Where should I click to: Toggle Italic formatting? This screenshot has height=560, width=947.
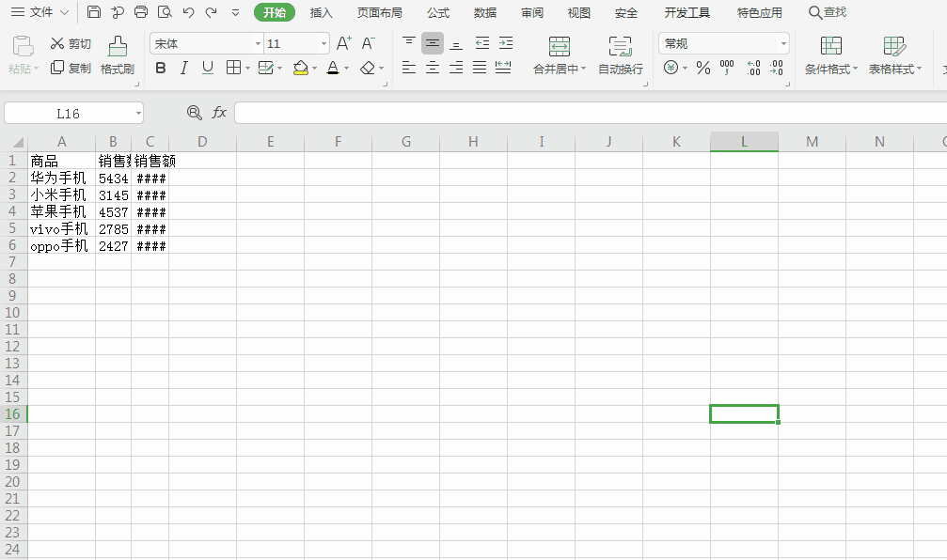point(184,68)
